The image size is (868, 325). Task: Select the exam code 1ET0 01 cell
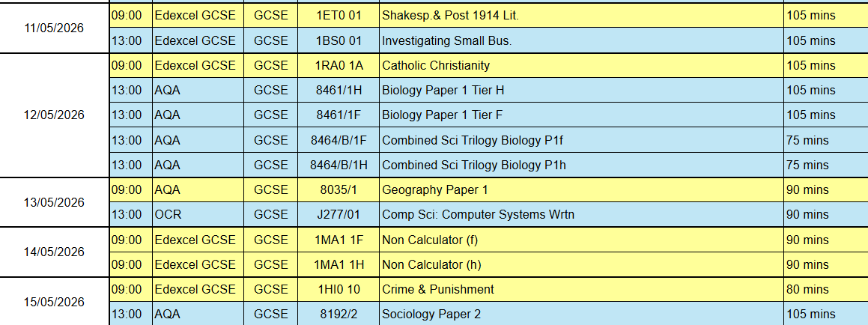tap(339, 16)
